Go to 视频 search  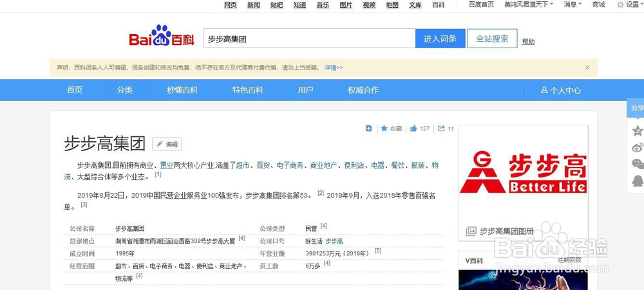click(x=369, y=5)
